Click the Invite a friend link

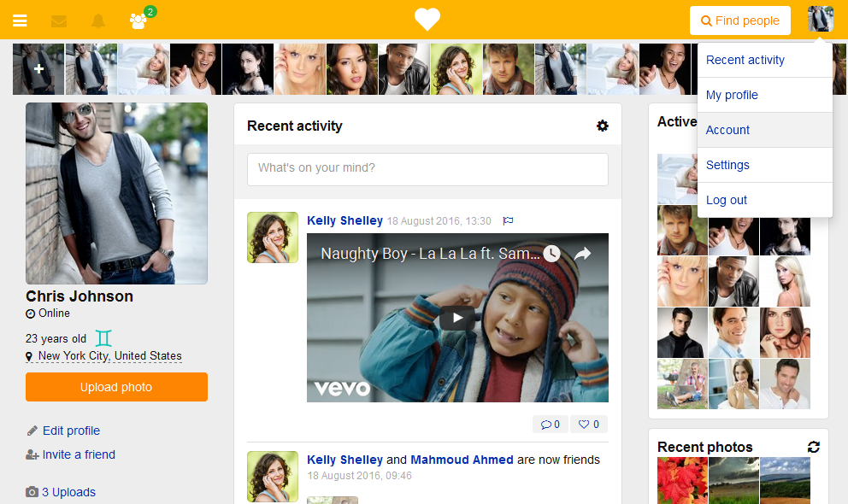point(79,454)
